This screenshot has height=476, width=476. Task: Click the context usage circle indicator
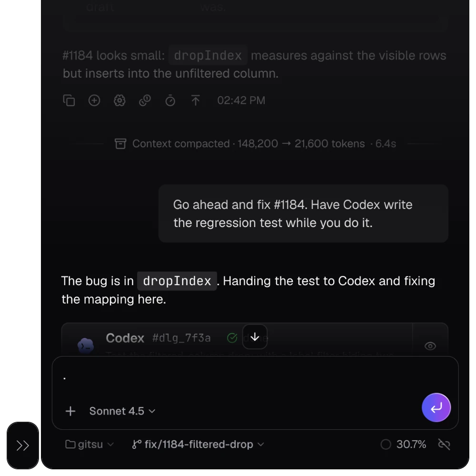[386, 445]
